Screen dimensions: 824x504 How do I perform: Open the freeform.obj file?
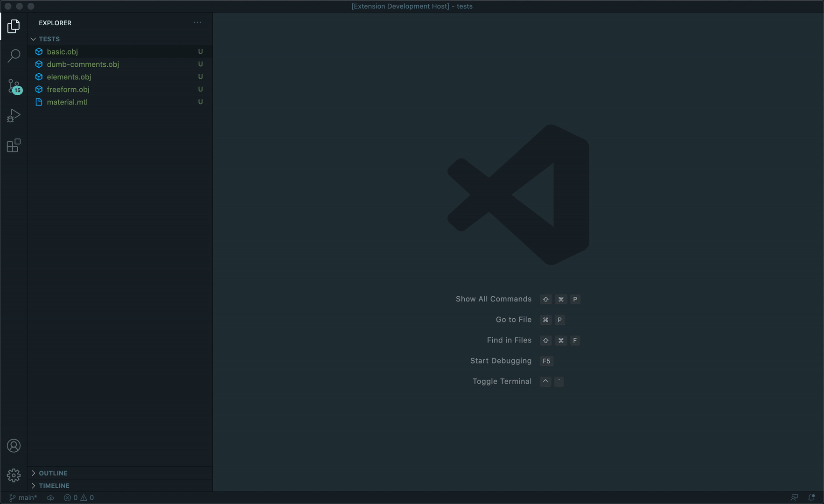click(68, 90)
